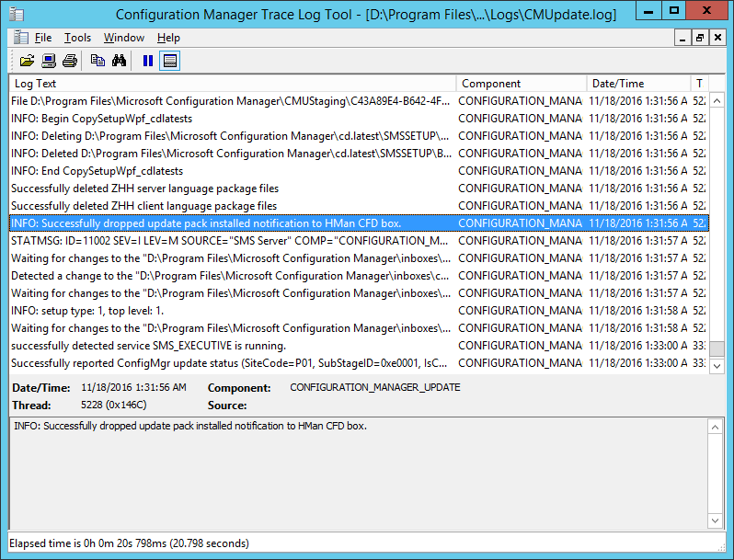
Task: Open Find with binoculars icon
Action: 119,61
